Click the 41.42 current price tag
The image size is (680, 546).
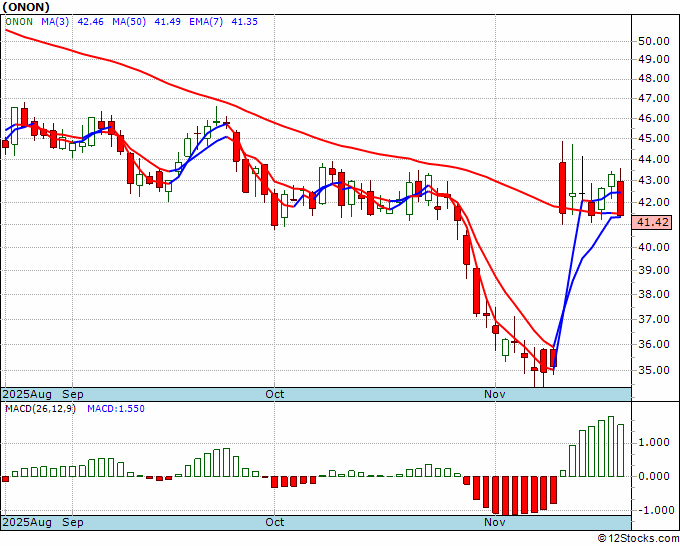[x=653, y=222]
